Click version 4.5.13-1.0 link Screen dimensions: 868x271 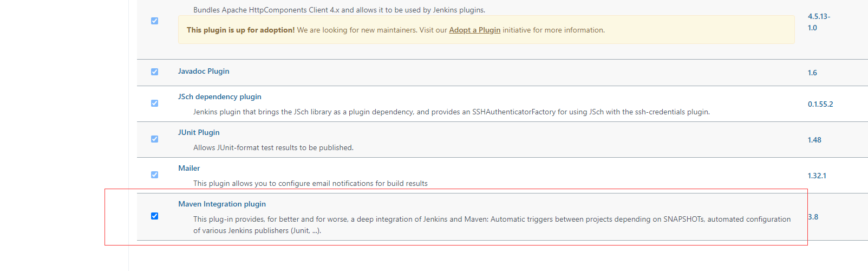point(819,22)
